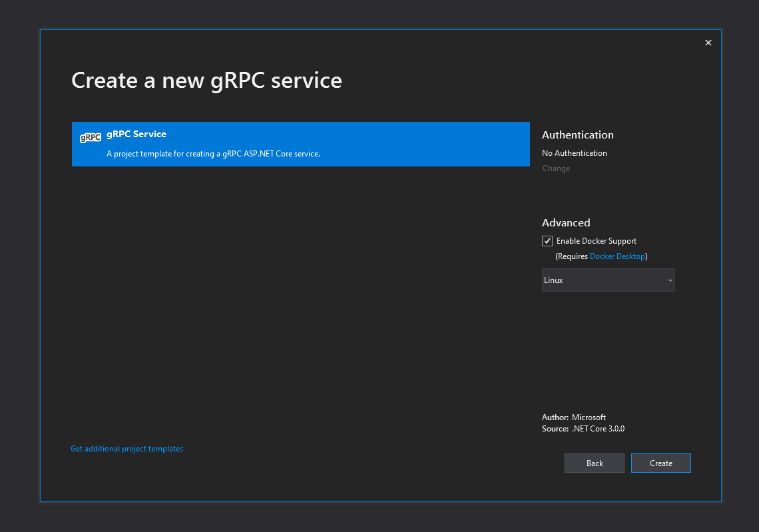Click the Enable Docker Support label
The height and width of the screenshot is (532, 759).
[597, 241]
